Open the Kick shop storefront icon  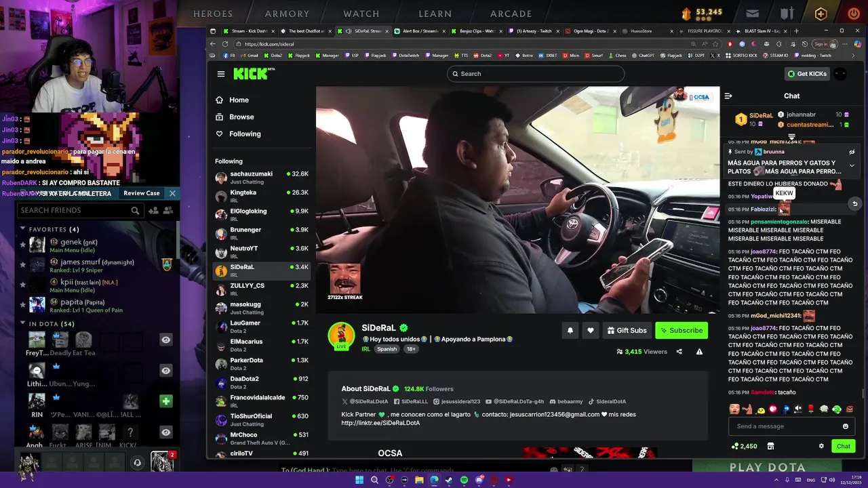coord(770,446)
